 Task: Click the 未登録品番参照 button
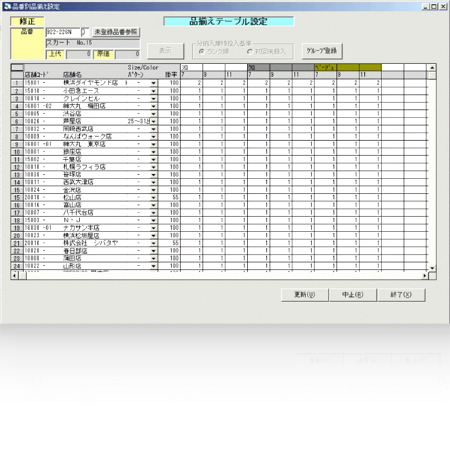coord(116,32)
